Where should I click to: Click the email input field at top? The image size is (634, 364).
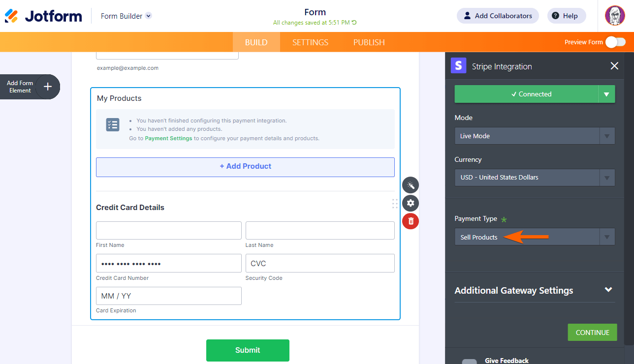[167, 55]
